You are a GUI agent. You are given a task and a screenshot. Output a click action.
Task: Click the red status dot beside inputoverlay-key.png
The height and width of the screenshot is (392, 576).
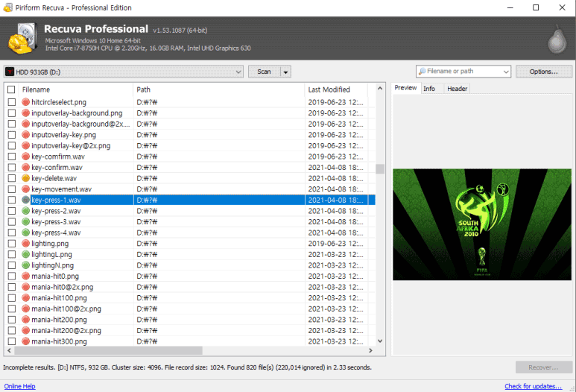tap(26, 135)
